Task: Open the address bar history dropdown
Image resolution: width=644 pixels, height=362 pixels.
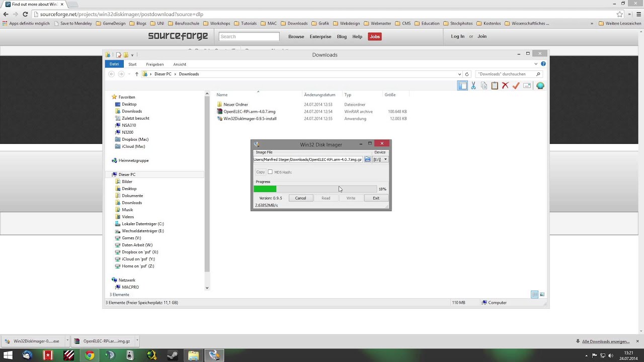Action: (x=459, y=74)
